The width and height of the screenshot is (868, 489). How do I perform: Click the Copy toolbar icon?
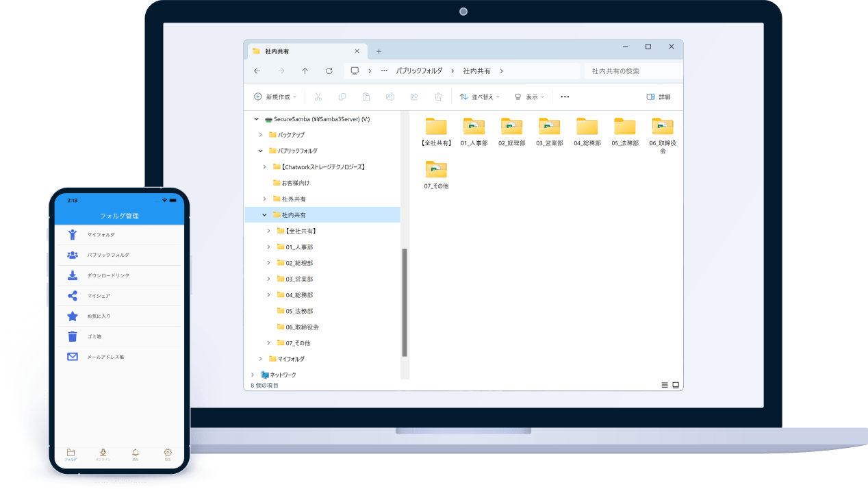tap(342, 97)
